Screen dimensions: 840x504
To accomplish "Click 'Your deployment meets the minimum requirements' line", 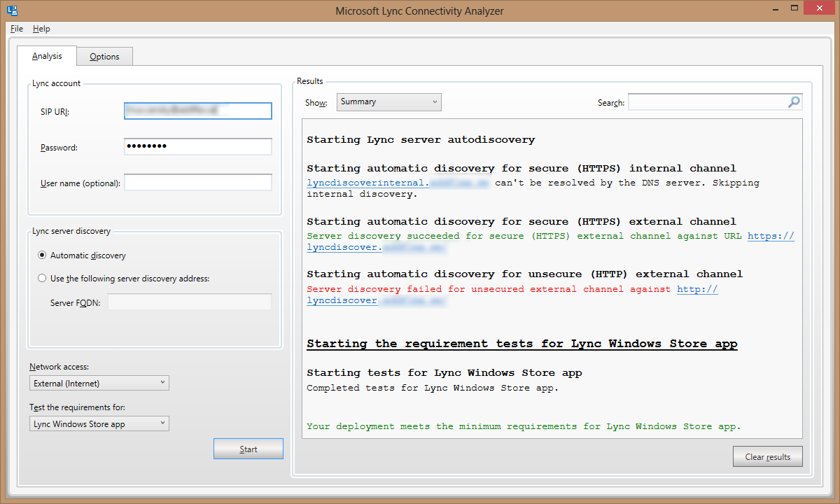I will point(524,426).
